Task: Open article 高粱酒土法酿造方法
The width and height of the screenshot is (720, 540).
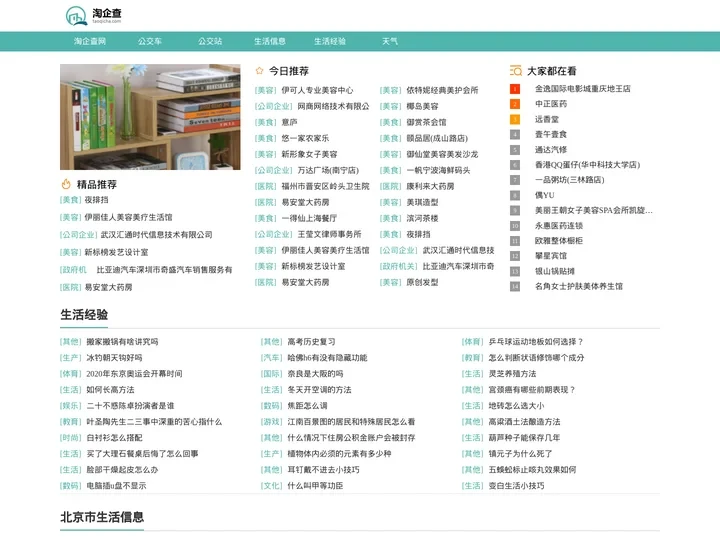Action: [524, 422]
